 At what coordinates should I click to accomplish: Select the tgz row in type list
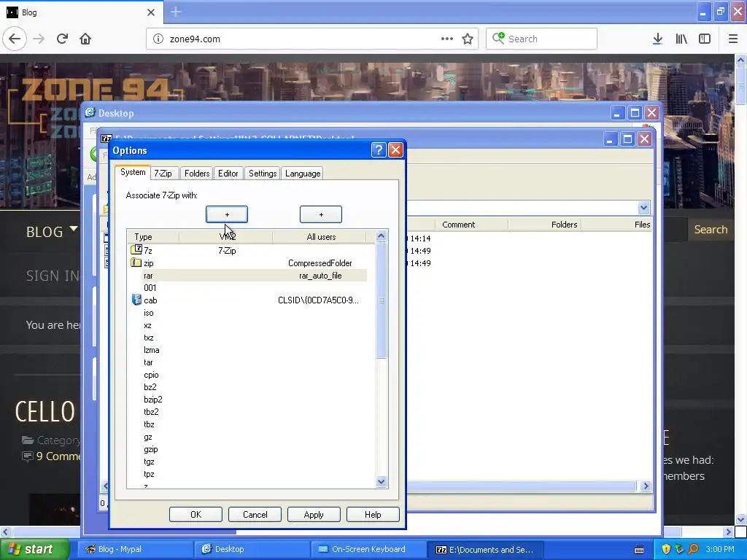coord(248,462)
